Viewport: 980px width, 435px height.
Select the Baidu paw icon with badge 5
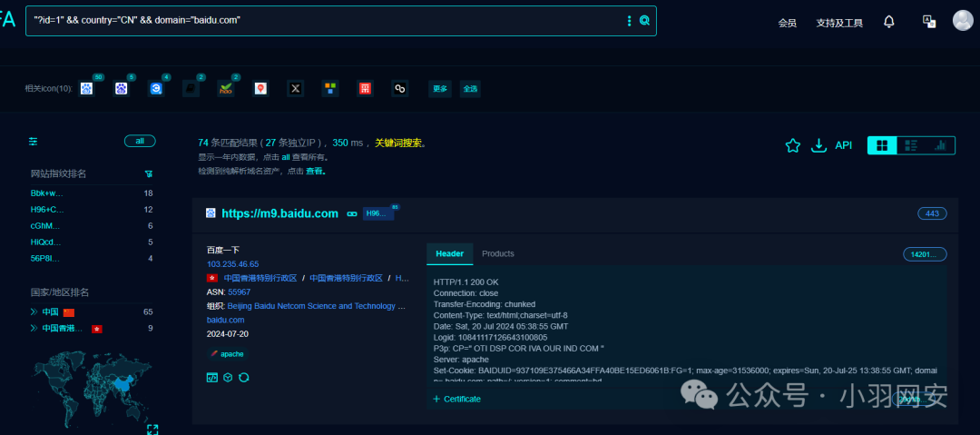(122, 88)
